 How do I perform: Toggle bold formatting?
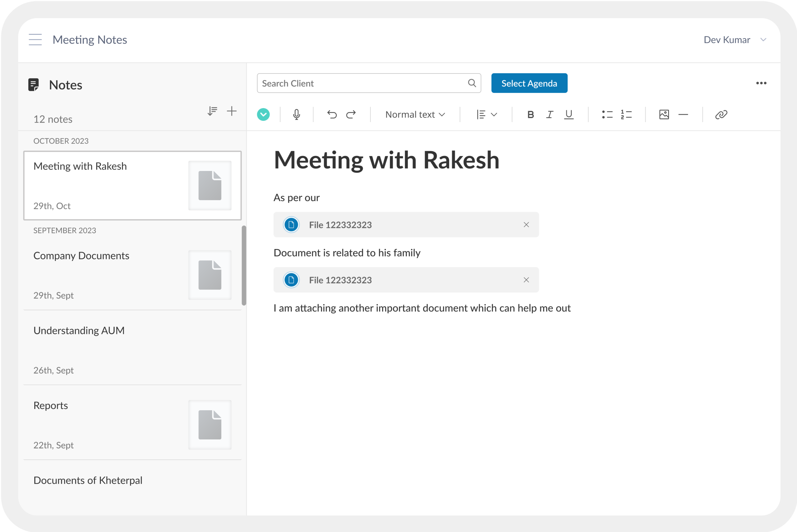coord(531,115)
